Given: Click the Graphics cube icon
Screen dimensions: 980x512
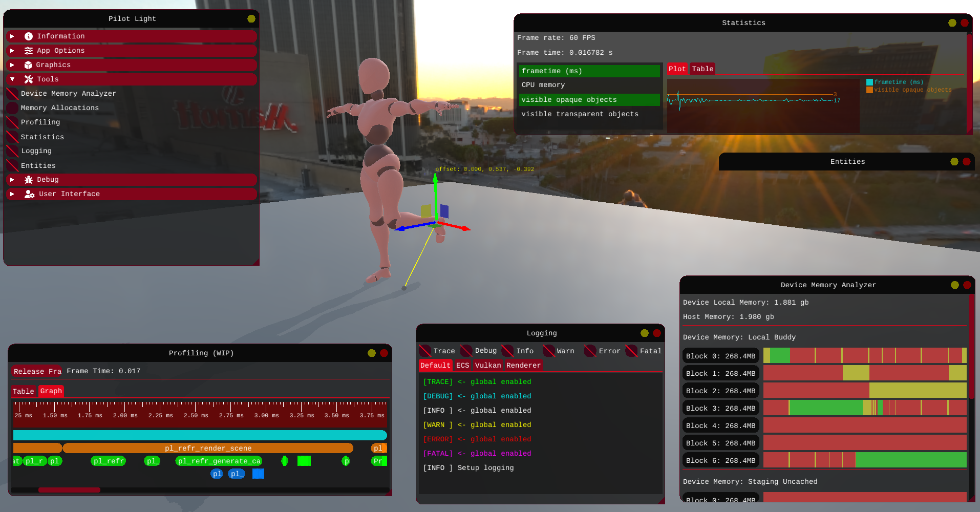Looking at the screenshot, I should pyautogui.click(x=28, y=65).
